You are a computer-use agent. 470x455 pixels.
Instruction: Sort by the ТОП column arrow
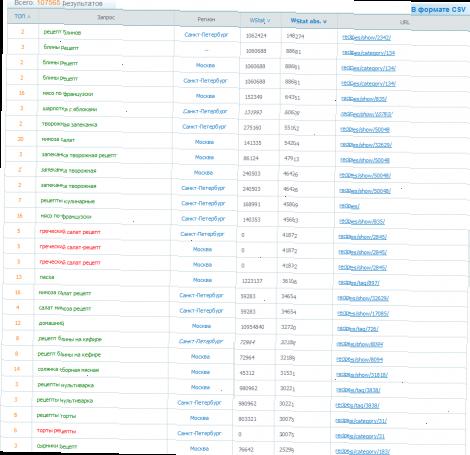click(29, 17)
